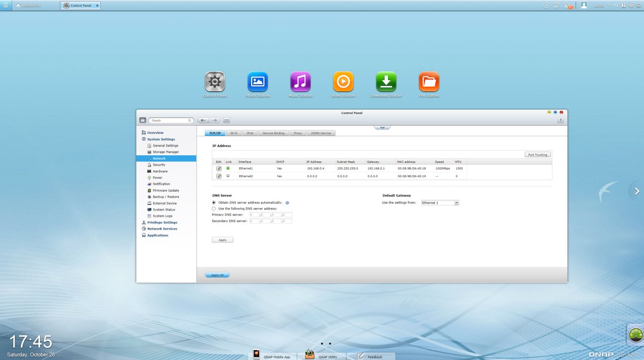The height and width of the screenshot is (360, 644).
Task: Expand Network Services in the sidebar
Action: (x=162, y=229)
